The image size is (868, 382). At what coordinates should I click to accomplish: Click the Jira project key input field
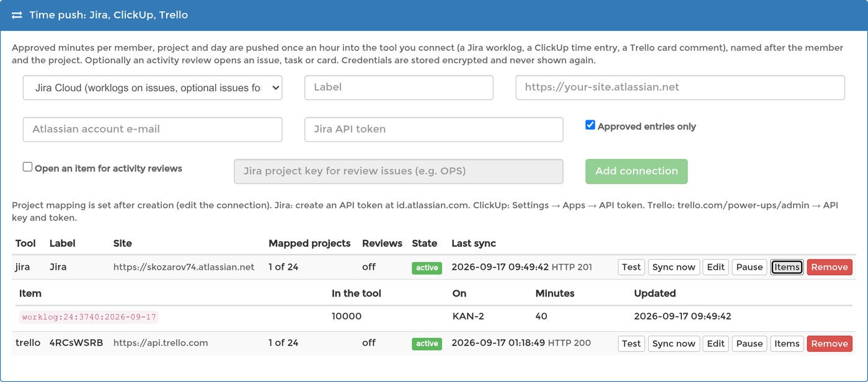pos(399,172)
